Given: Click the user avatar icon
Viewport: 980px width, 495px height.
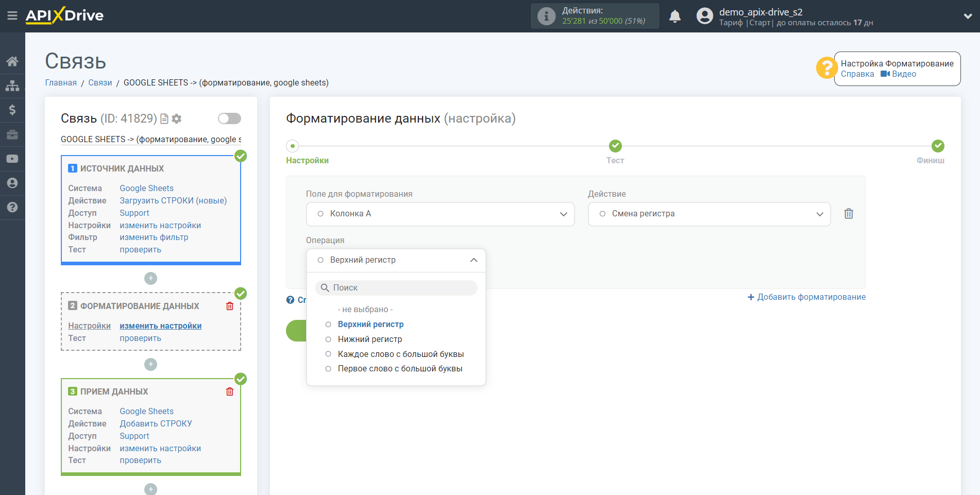Looking at the screenshot, I should (705, 16).
